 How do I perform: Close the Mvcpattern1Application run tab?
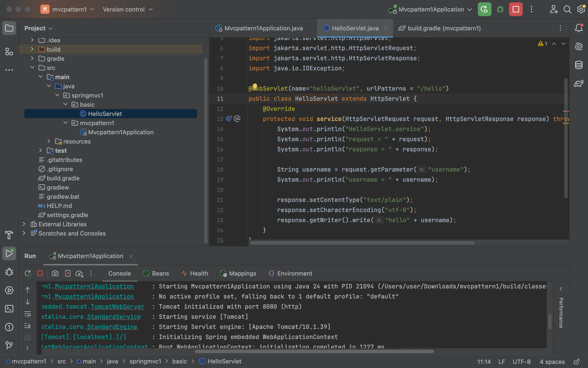pos(131,256)
